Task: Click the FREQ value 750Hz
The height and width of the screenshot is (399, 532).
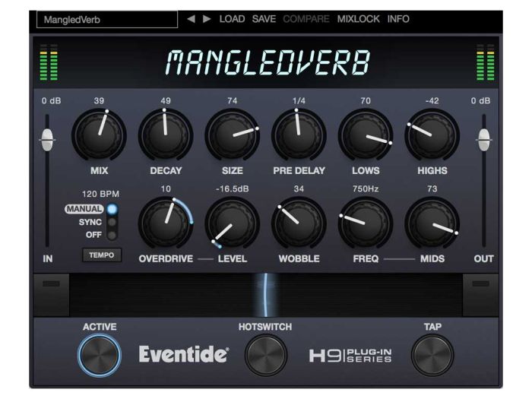Action: [x=366, y=189]
